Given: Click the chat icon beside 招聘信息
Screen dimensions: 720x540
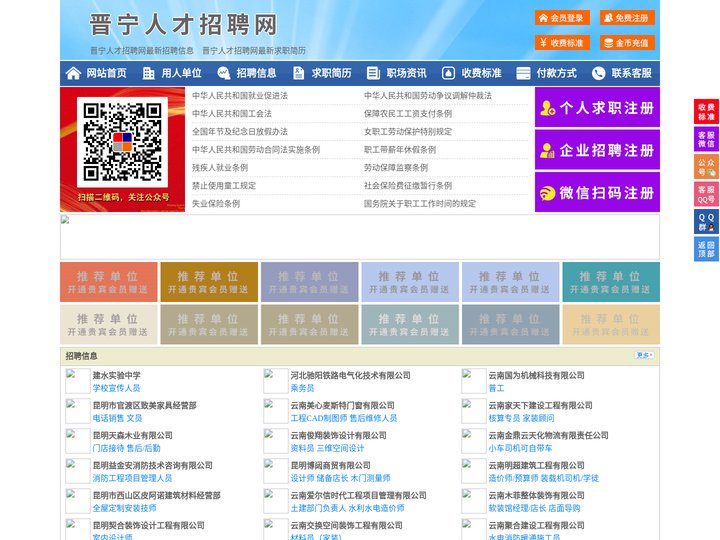Looking at the screenshot, I should coord(224,73).
